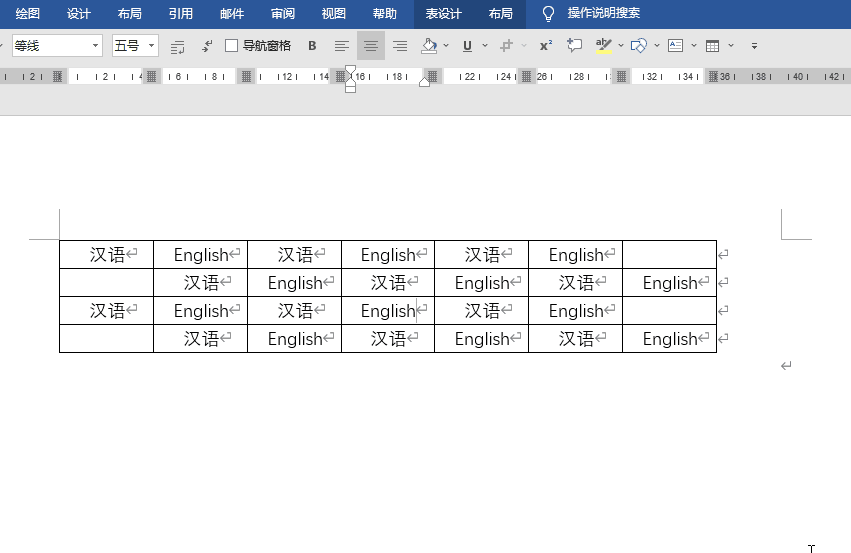Click the empty first cell in row two
Viewport: 851px width, 553px height.
106,283
